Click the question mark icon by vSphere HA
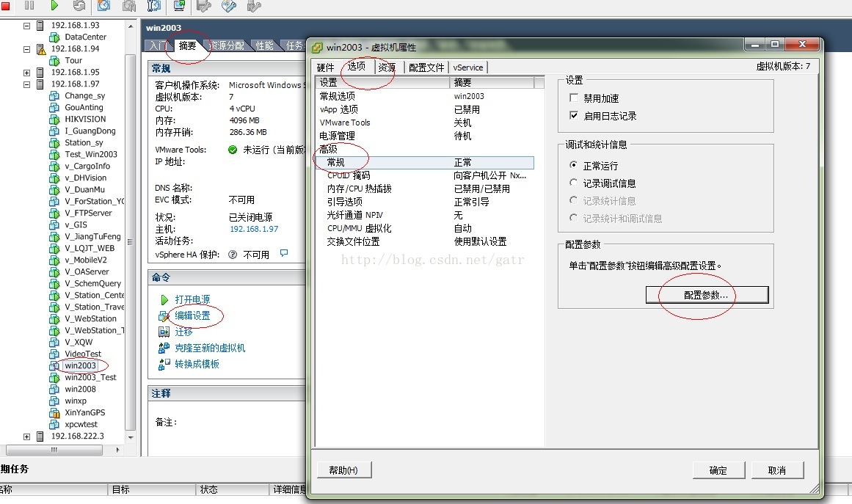The image size is (852, 504). (233, 255)
